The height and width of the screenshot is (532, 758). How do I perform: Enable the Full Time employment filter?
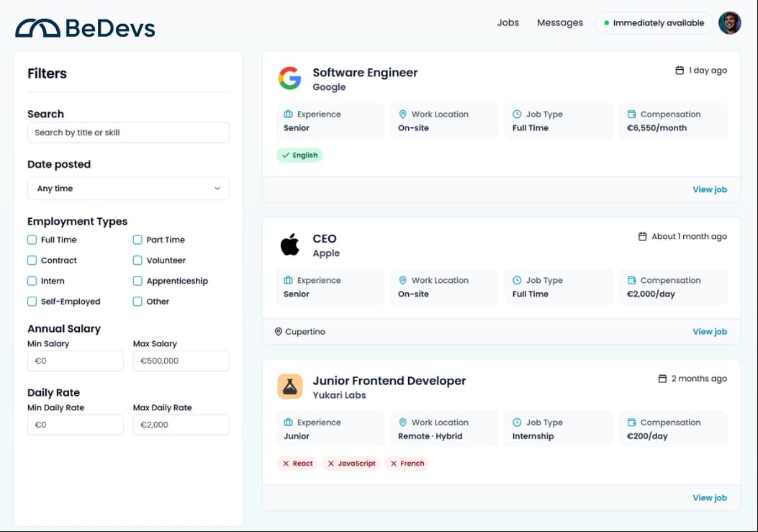pos(32,239)
